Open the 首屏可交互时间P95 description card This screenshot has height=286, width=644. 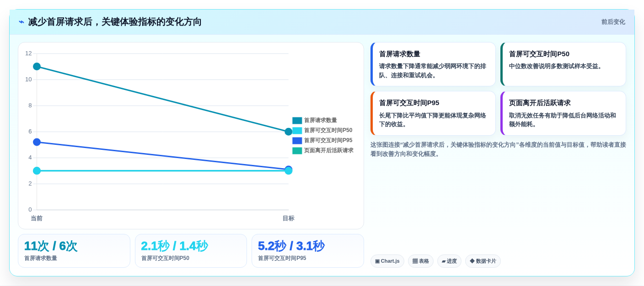433,113
